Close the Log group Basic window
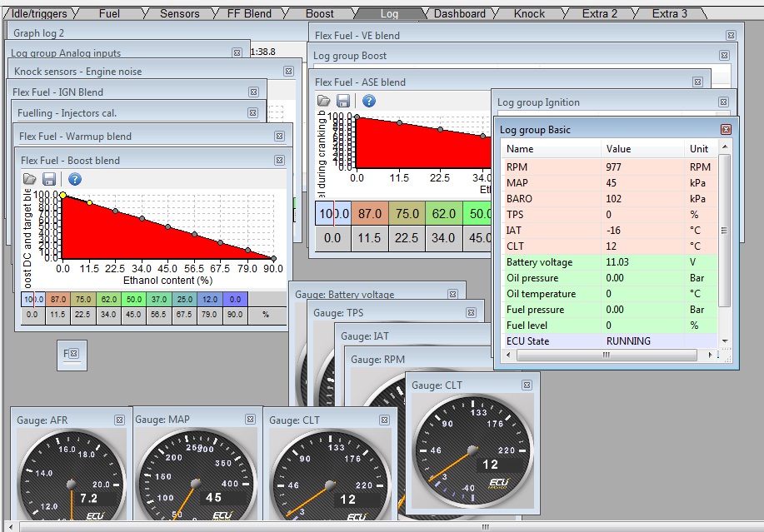Image resolution: width=764 pixels, height=532 pixels. [x=726, y=130]
